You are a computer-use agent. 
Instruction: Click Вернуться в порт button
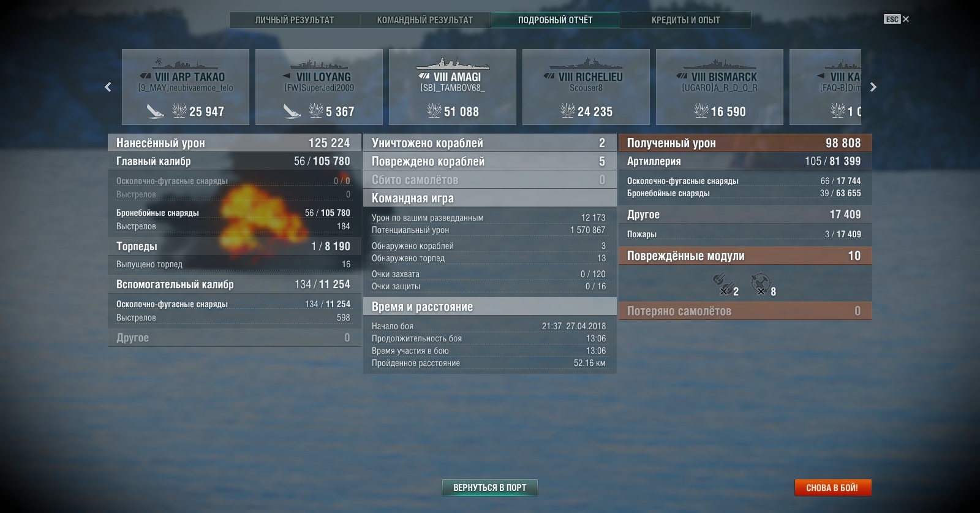[x=490, y=488]
